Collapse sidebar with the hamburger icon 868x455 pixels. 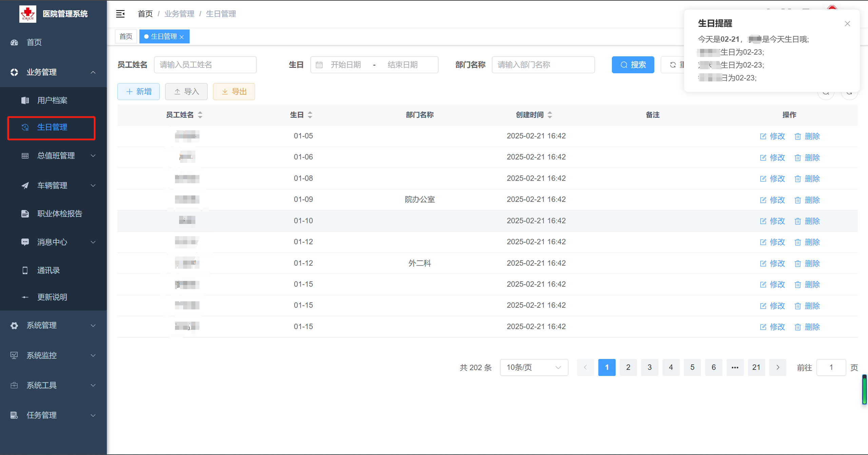[x=120, y=14]
